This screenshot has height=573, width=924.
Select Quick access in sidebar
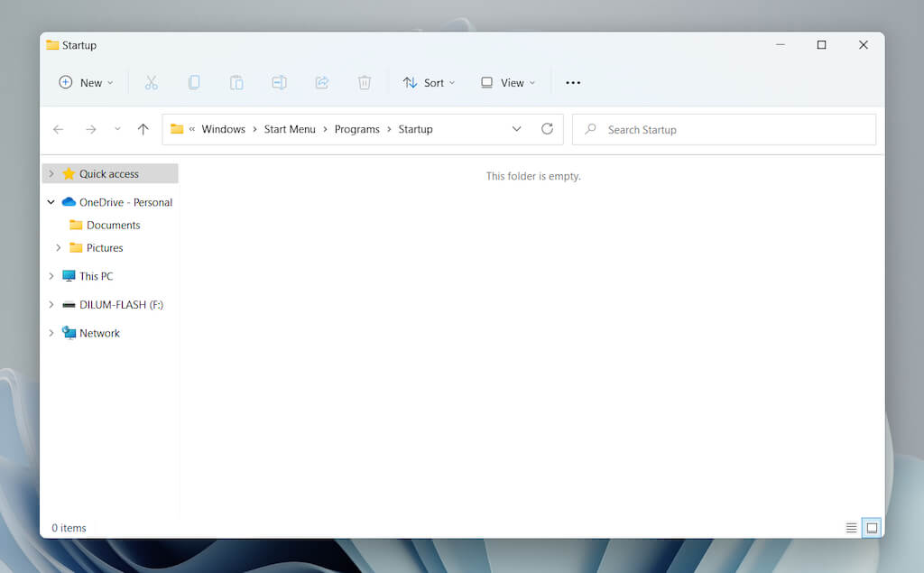110,173
